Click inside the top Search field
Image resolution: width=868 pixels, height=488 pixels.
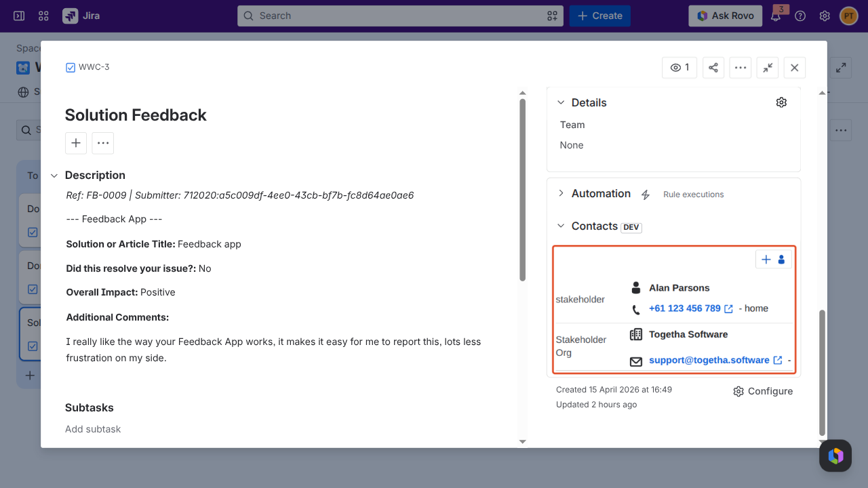(x=400, y=16)
